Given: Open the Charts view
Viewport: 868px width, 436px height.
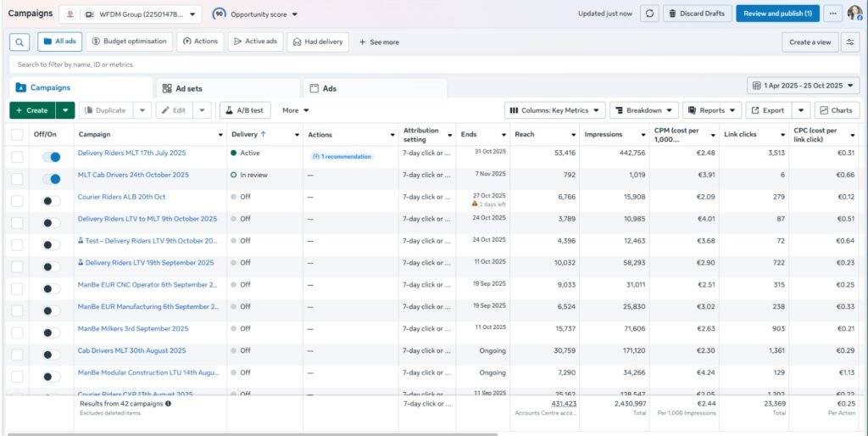Looking at the screenshot, I should pos(836,110).
